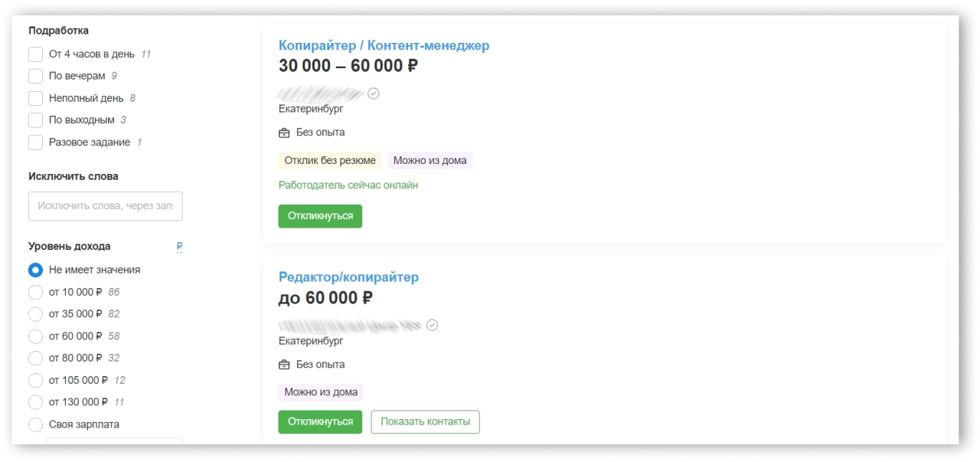Check the По выходным option
Screen dimensions: 980x462
click(35, 120)
